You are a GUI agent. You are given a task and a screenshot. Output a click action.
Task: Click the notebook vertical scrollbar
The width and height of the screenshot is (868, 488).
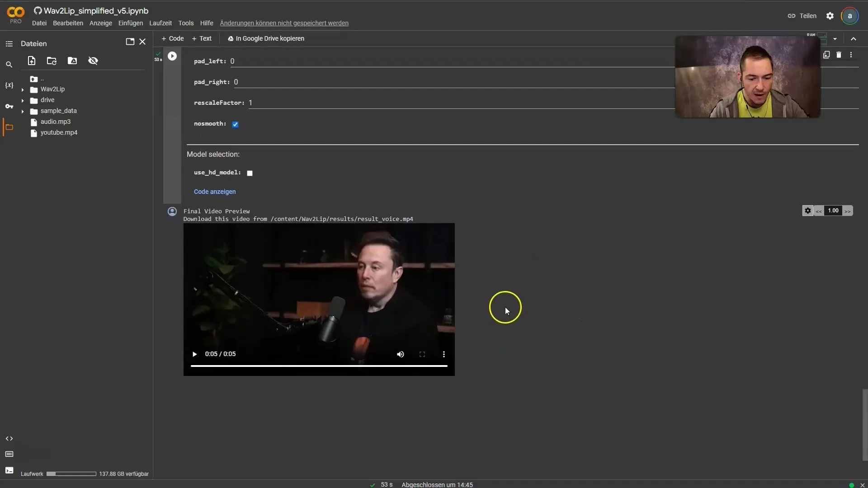[865, 425]
